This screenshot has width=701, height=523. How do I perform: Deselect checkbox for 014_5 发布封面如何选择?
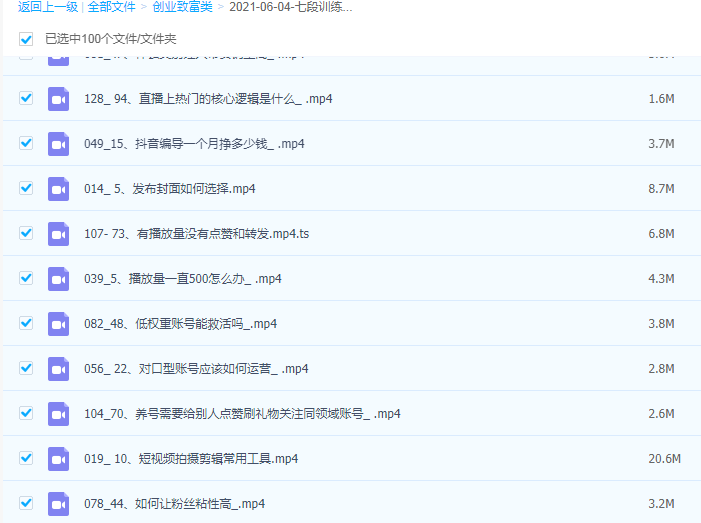(x=26, y=188)
